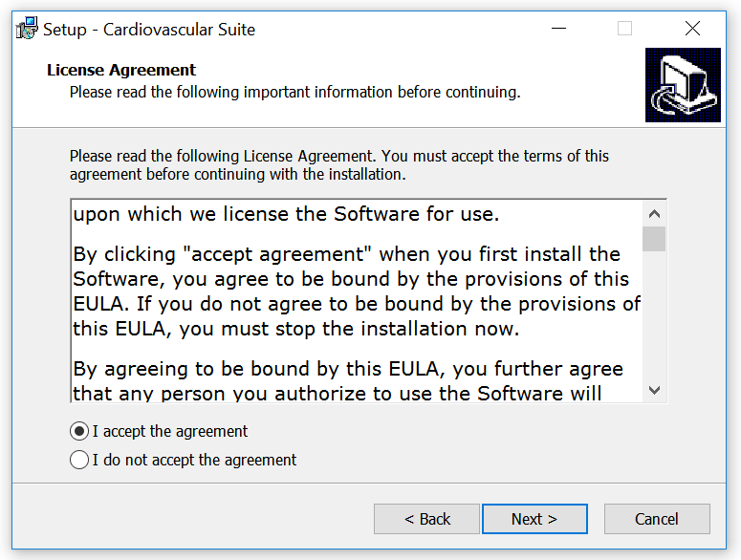Select the "I accept the agreement" radio button

click(80, 431)
